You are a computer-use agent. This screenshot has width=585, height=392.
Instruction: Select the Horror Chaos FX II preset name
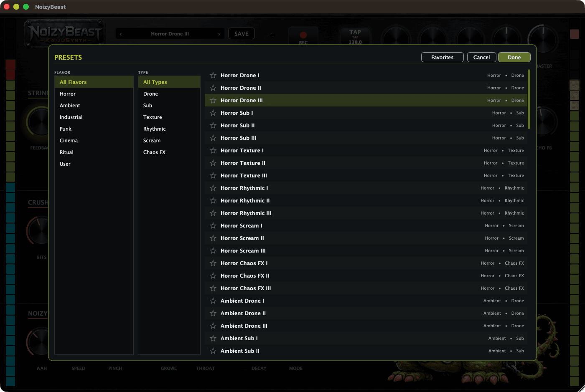(x=245, y=276)
